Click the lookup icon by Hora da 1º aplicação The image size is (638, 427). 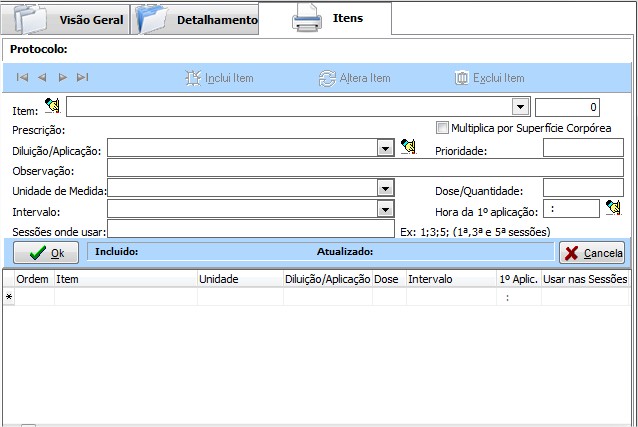613,208
